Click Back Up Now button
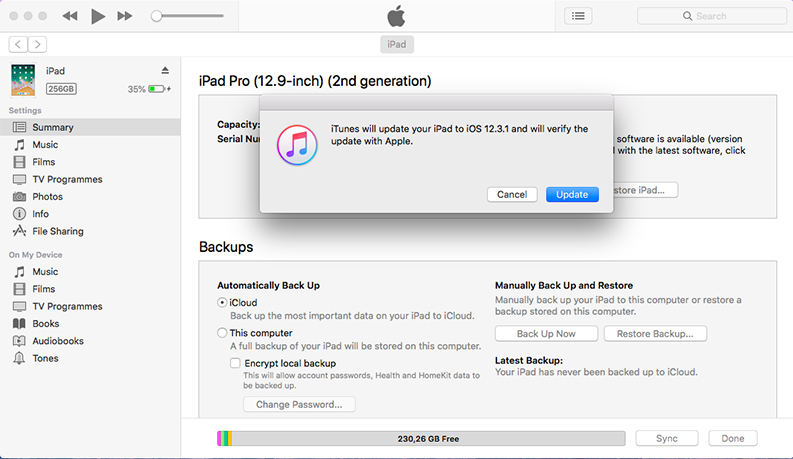Screen dimensions: 793x459 point(546,334)
